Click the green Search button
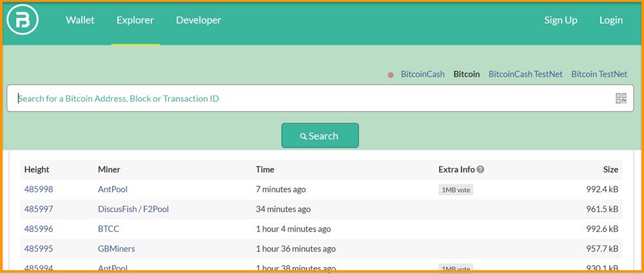This screenshot has height=274, width=644. point(320,135)
